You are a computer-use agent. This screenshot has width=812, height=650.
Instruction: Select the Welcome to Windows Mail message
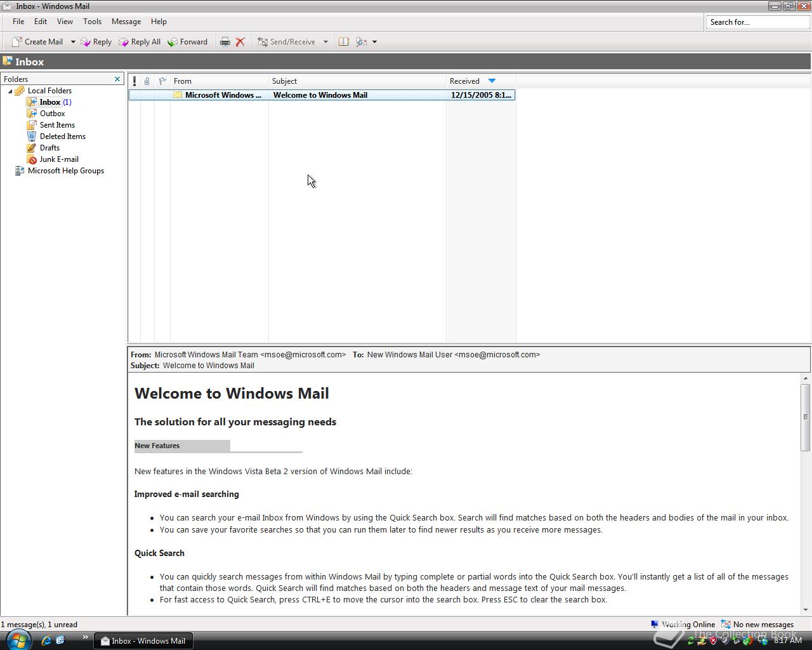tap(322, 95)
